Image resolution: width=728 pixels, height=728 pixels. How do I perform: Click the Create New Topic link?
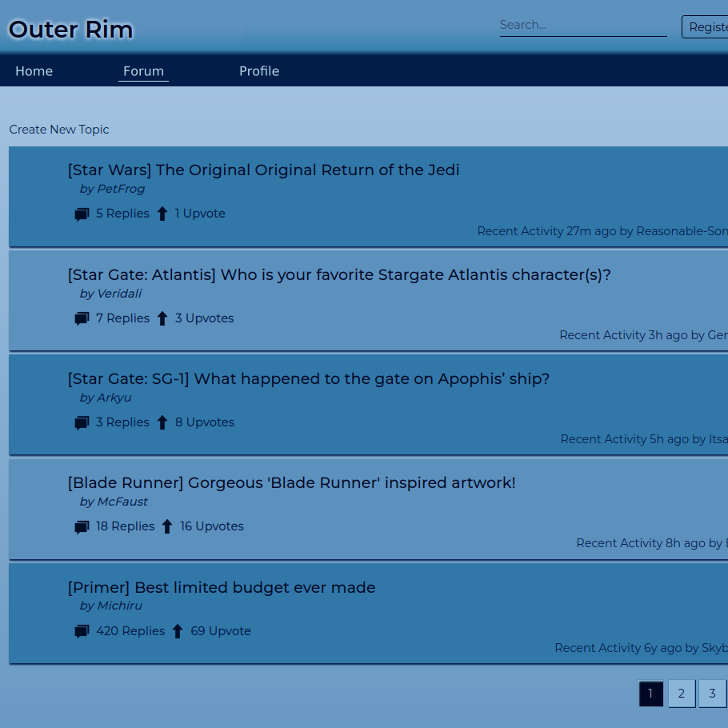click(x=59, y=130)
